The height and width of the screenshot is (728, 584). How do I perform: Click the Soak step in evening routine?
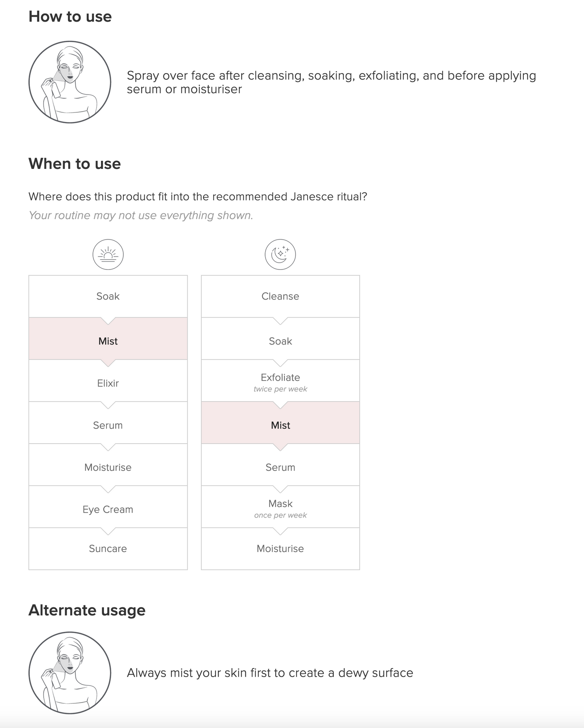(x=280, y=341)
